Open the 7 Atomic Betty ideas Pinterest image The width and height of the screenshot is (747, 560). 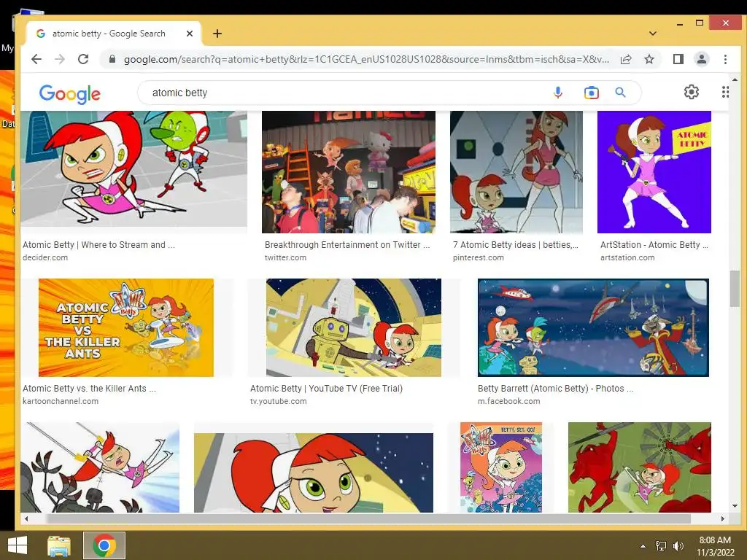click(516, 172)
